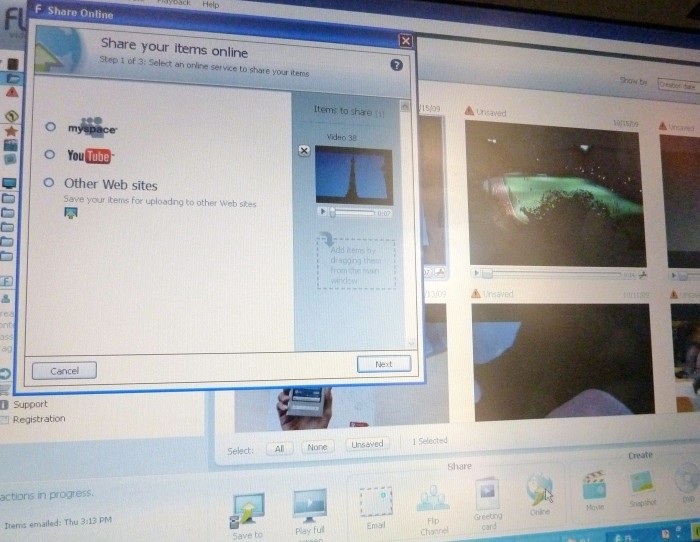Screen dimensions: 700x542
Task: Click the Next button in dialog
Action: [383, 364]
